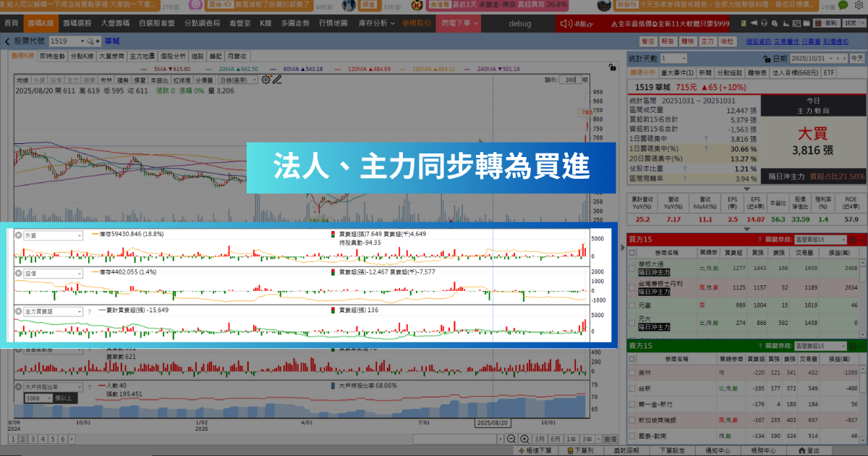The width and height of the screenshot is (868, 456).
Task: Open the 重大事件(1) tab
Action: 677,74
